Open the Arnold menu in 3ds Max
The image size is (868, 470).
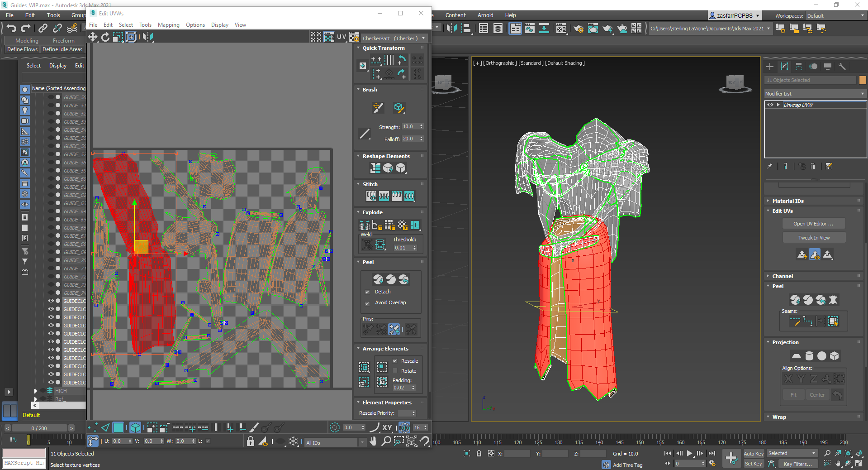(485, 15)
